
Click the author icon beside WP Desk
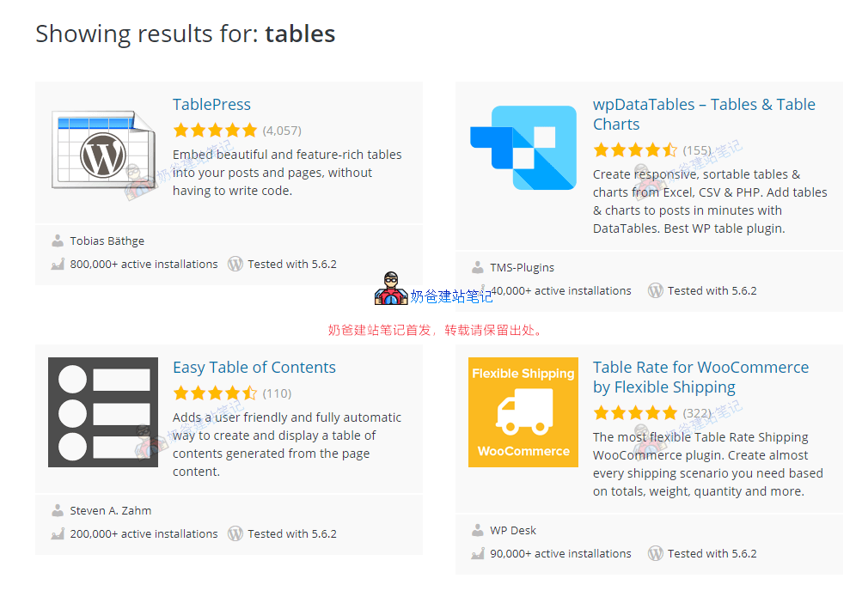(x=478, y=531)
